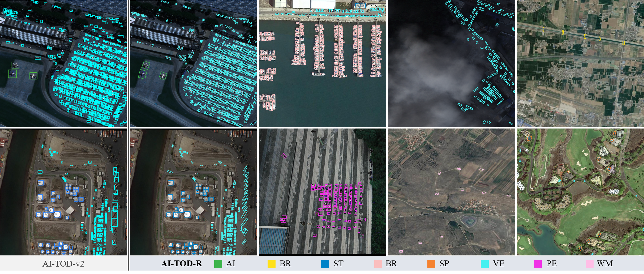Image resolution: width=644 pixels, height=274 pixels.
Task: Select the storage tank port image with rotated boxes
Action: click(194, 192)
